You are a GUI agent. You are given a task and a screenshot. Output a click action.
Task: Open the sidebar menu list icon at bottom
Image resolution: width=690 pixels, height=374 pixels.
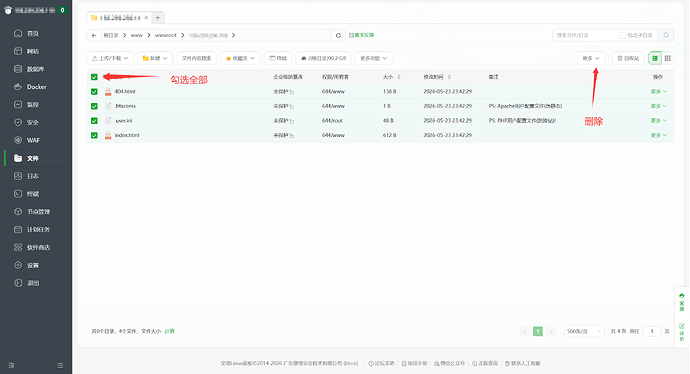pyautogui.click(x=60, y=365)
